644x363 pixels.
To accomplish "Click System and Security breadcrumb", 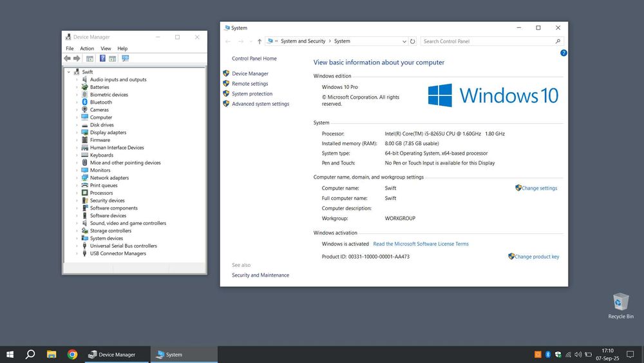I will [x=303, y=41].
